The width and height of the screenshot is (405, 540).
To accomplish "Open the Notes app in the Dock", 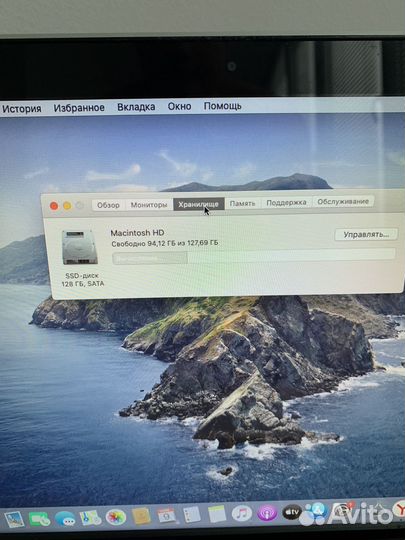I will coord(217,514).
